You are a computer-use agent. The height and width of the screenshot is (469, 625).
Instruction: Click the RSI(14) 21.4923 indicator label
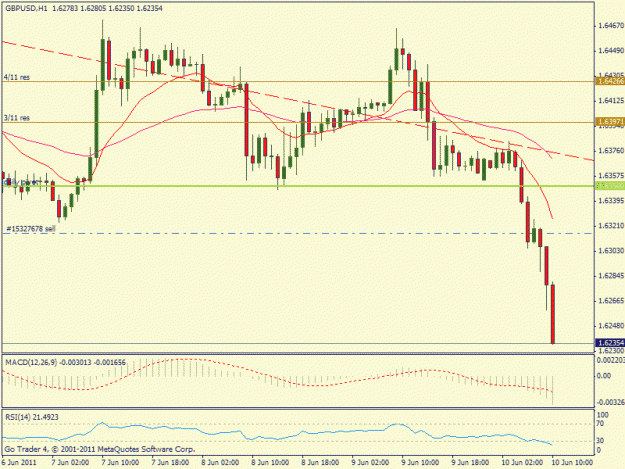(32, 417)
